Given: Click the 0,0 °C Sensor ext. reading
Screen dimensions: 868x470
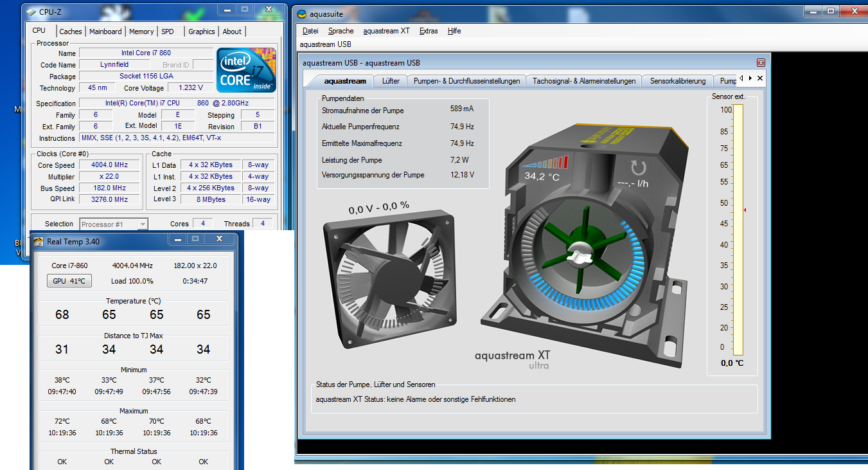Looking at the screenshot, I should (x=732, y=363).
